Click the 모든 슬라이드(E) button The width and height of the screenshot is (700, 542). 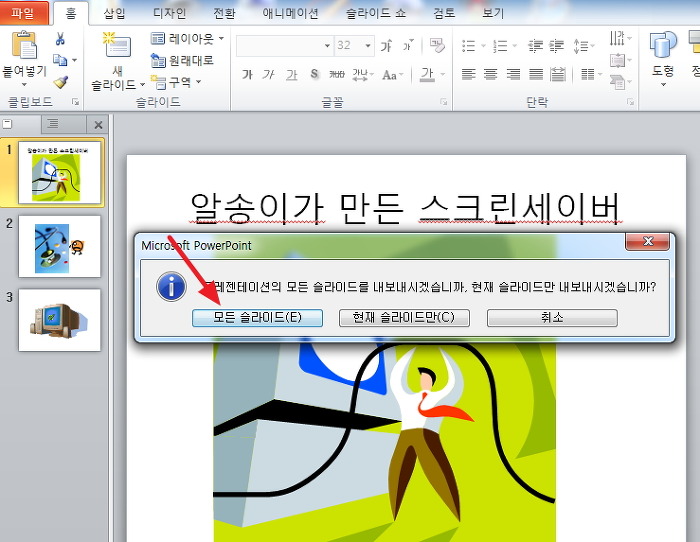(x=257, y=317)
